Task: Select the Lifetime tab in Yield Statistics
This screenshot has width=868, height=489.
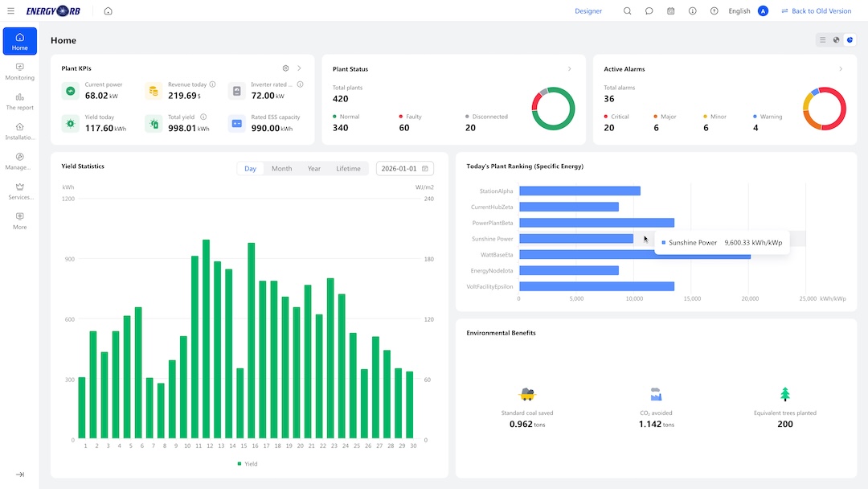Action: [x=348, y=168]
